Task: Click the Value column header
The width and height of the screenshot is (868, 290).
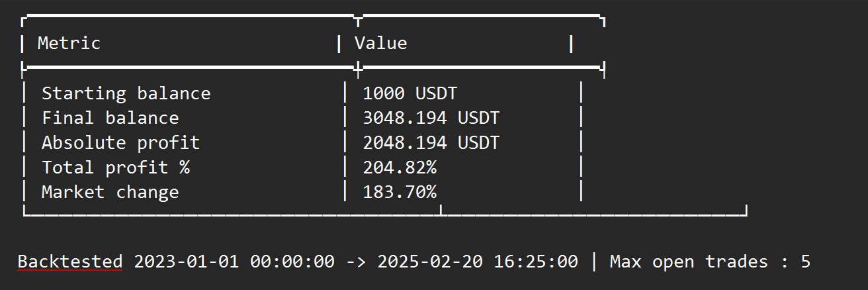Action: [380, 44]
